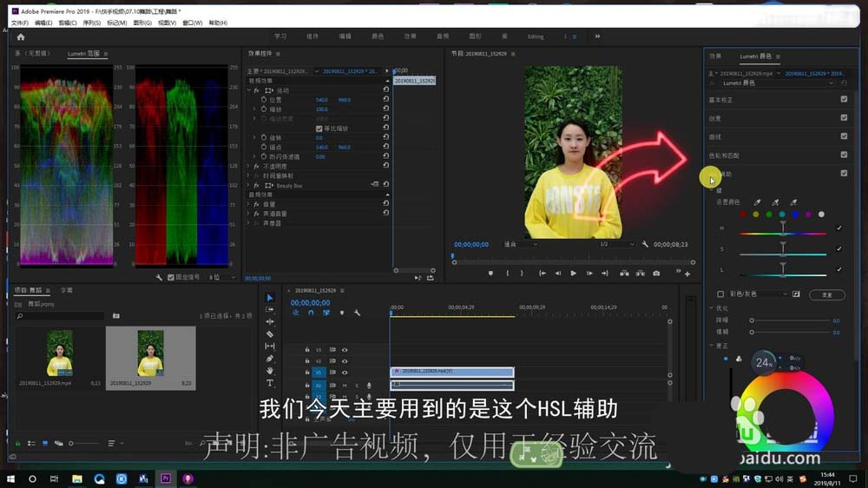Open the Lumetri Color effect dropdown
This screenshot has height=488, width=868.
(x=777, y=83)
